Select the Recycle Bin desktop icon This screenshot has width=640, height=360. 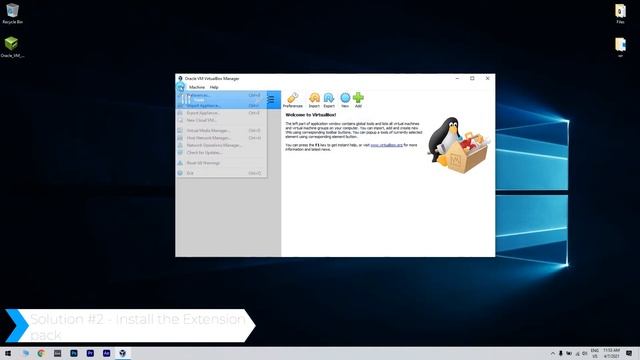tap(12, 13)
